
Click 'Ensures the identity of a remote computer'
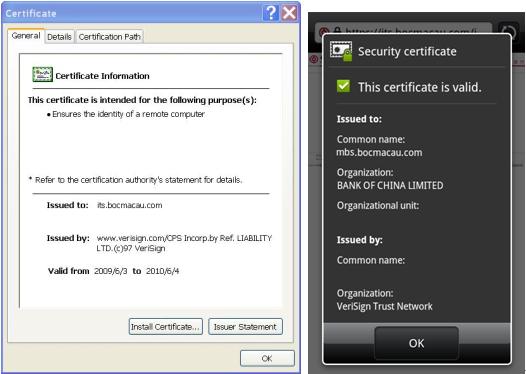coord(128,114)
